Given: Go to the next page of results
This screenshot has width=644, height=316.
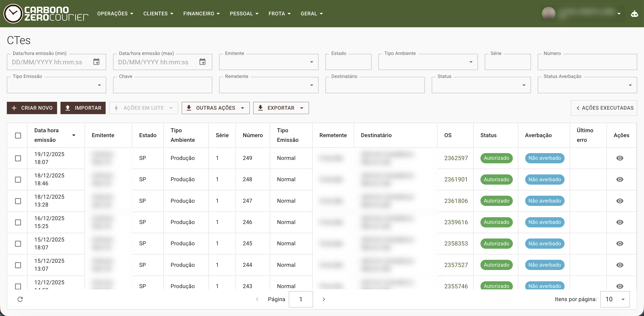Looking at the screenshot, I should (x=324, y=299).
